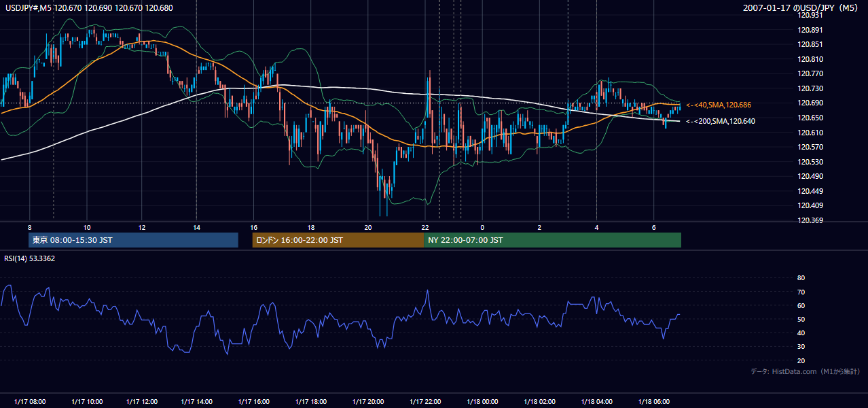Image resolution: width=868 pixels, height=408 pixels.
Task: Click hour tick 8 under price chart
Action: click(x=30, y=227)
